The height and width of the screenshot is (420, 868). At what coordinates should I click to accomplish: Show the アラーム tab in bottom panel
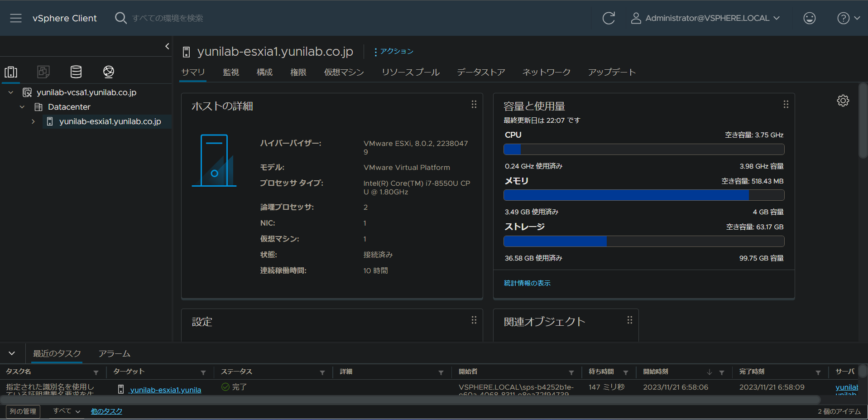coord(115,353)
